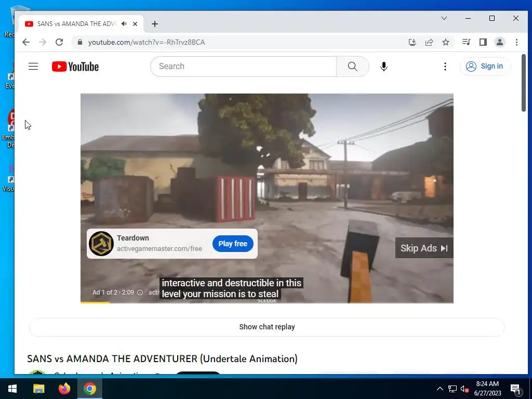
Task: Focus the YouTube Search field
Action: pyautogui.click(x=244, y=66)
